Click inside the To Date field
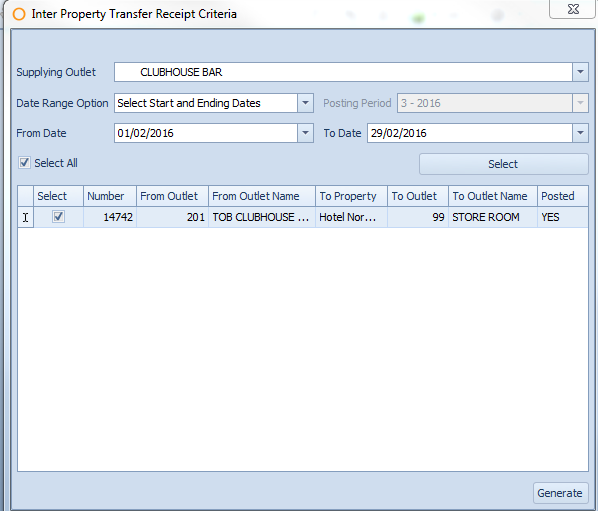Image resolution: width=598 pixels, height=513 pixels. click(x=470, y=133)
